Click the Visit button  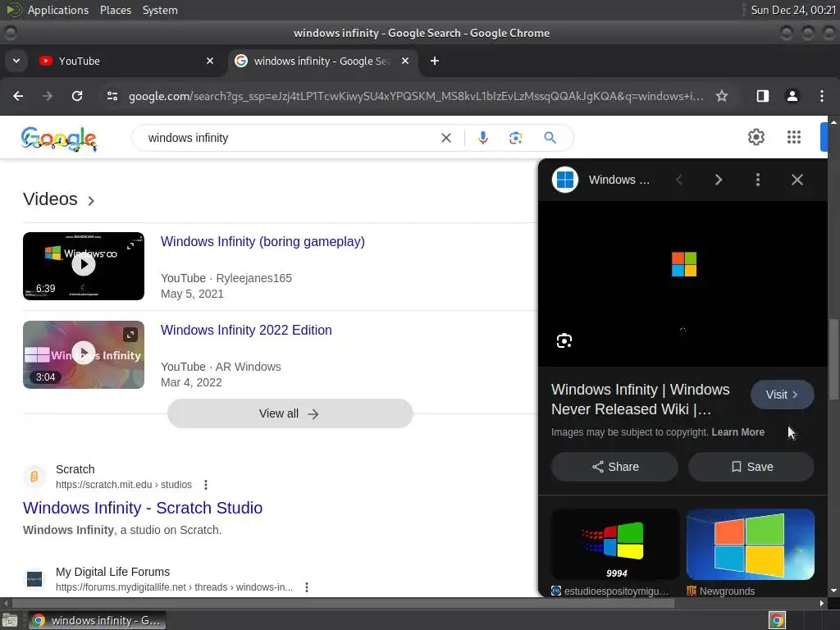tap(782, 395)
